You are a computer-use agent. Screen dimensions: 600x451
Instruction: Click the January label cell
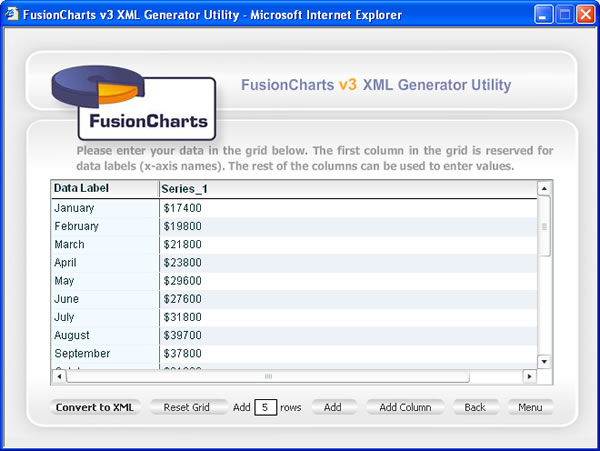pos(104,208)
